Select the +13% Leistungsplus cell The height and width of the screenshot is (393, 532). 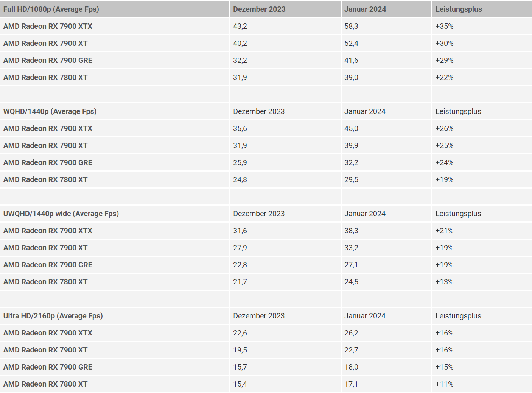444,282
